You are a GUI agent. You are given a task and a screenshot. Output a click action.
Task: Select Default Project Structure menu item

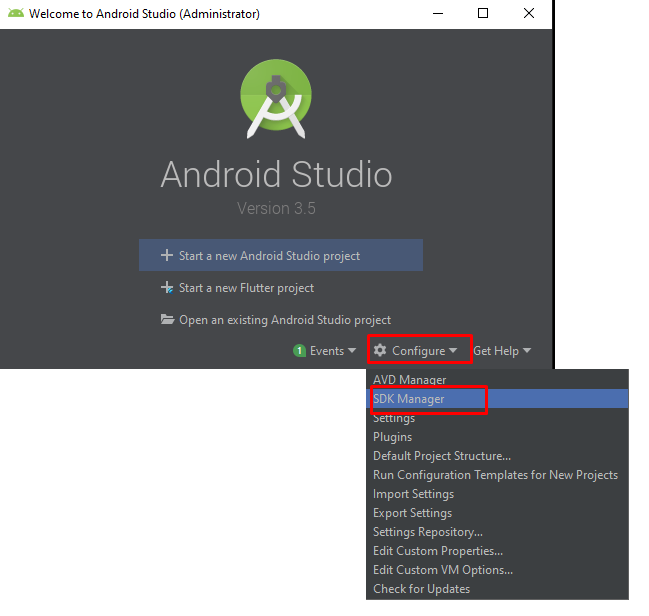[441, 456]
